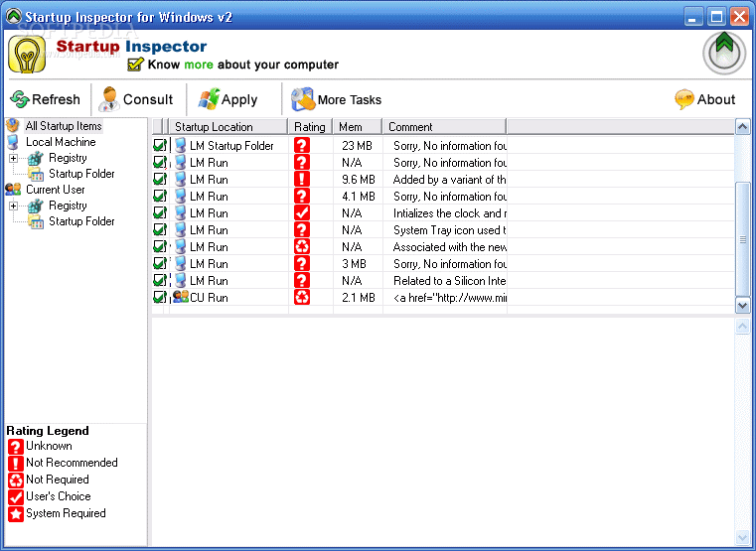Expand Registry under Current User

[x=14, y=206]
